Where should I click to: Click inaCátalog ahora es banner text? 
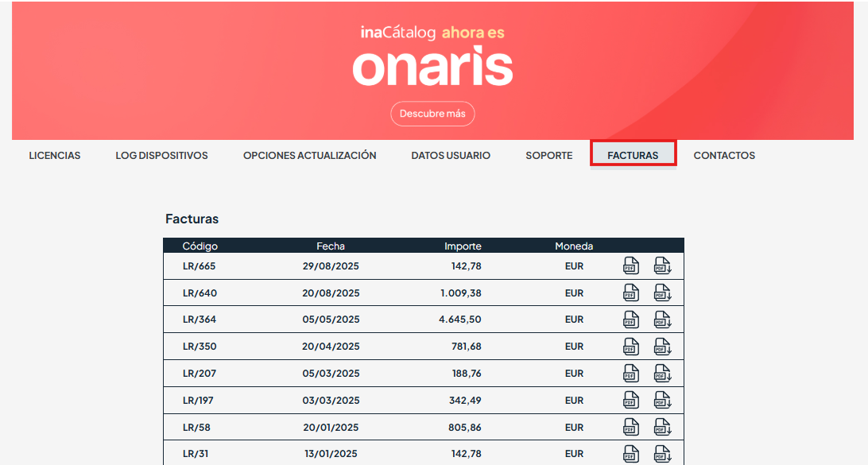point(432,33)
